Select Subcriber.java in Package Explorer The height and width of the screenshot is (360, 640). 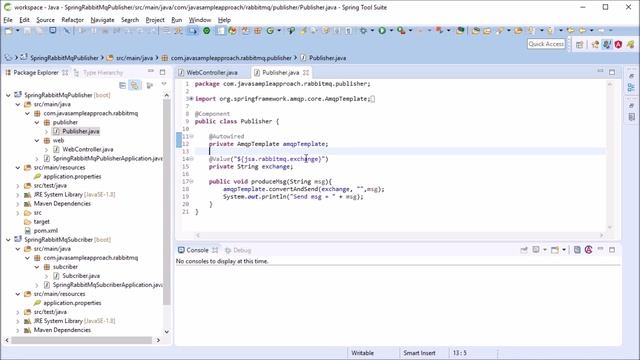[x=81, y=276]
